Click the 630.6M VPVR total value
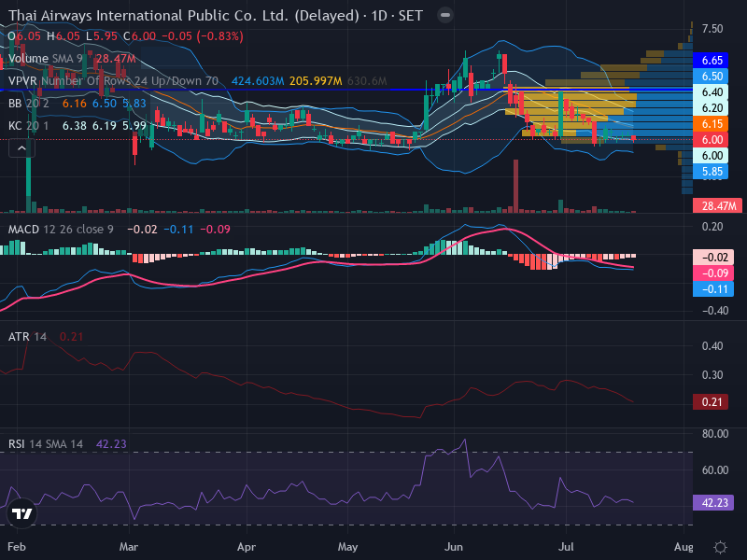747x560 pixels. pos(367,81)
